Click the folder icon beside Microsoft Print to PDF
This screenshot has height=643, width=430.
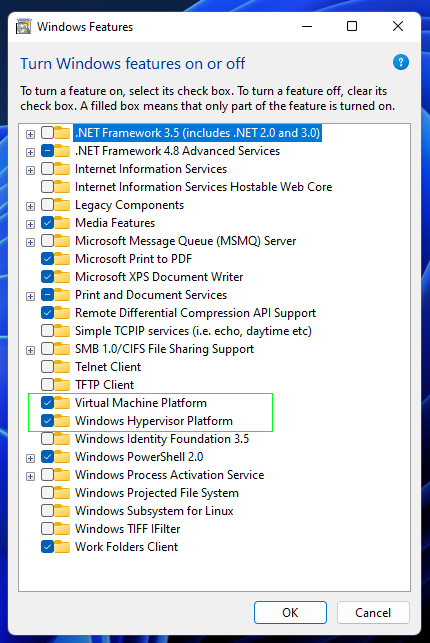[x=62, y=259]
